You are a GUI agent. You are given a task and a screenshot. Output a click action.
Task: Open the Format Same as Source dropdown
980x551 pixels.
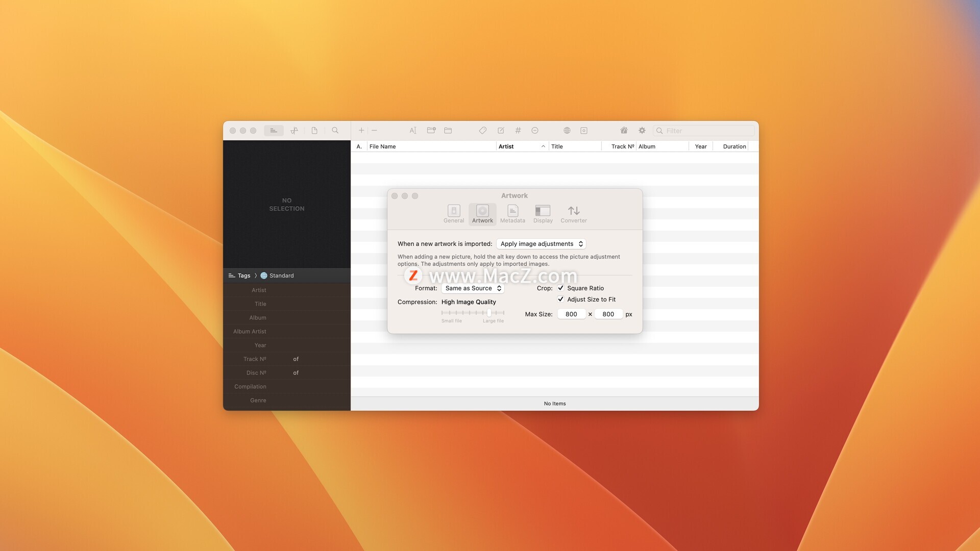coord(473,288)
